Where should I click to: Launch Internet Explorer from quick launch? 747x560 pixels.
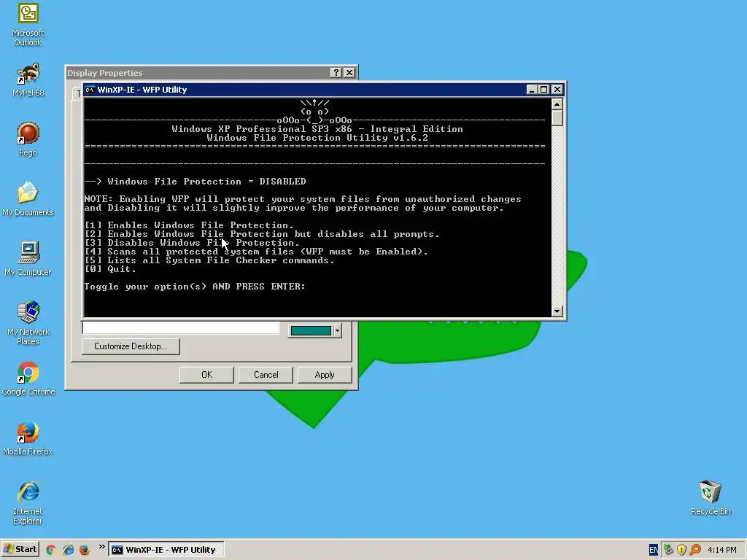click(x=68, y=550)
